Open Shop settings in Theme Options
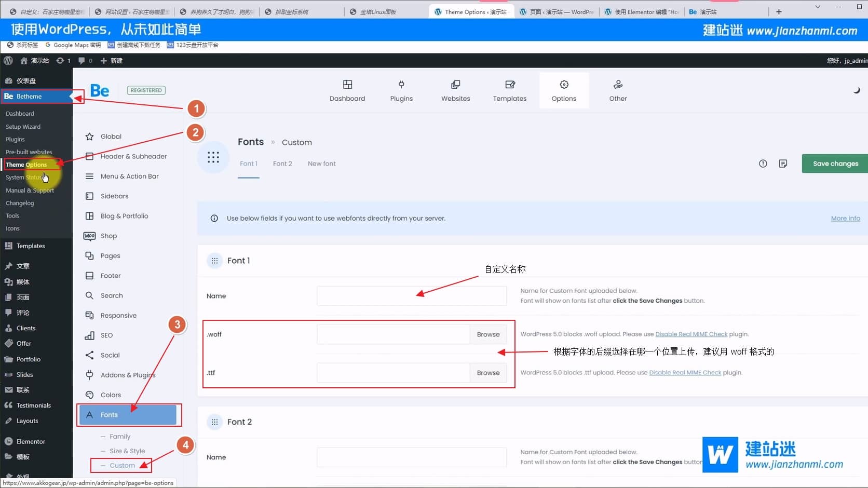868x488 pixels. click(x=108, y=236)
